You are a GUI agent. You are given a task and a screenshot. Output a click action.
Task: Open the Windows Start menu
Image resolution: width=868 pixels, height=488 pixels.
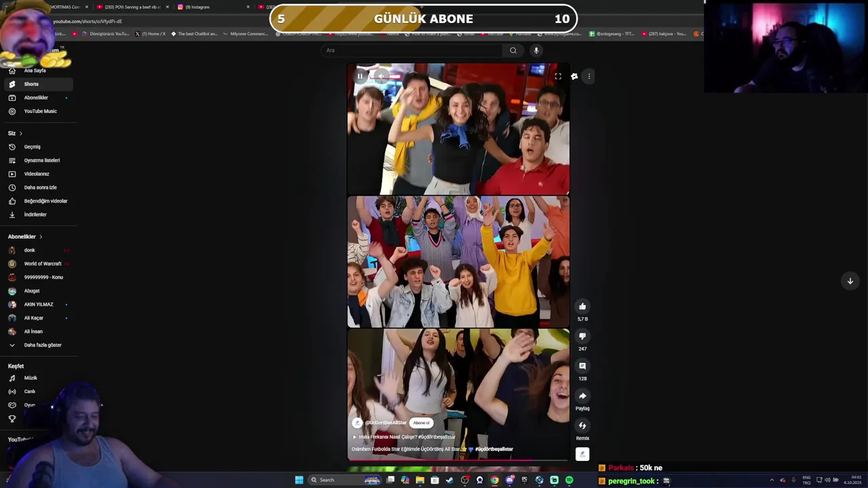(x=299, y=480)
